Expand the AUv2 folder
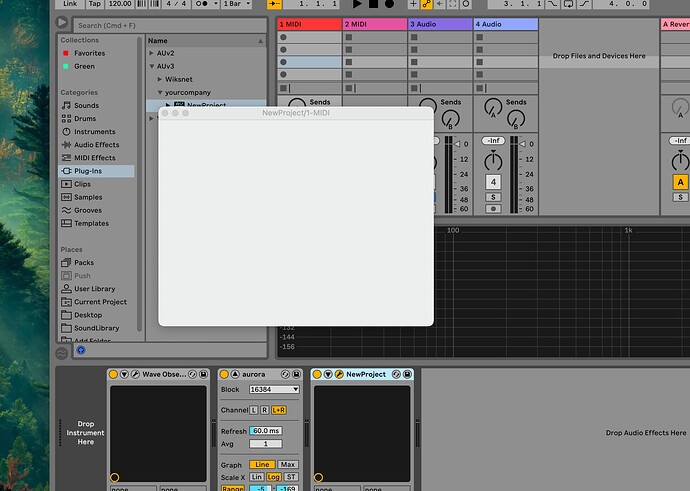 coord(151,53)
